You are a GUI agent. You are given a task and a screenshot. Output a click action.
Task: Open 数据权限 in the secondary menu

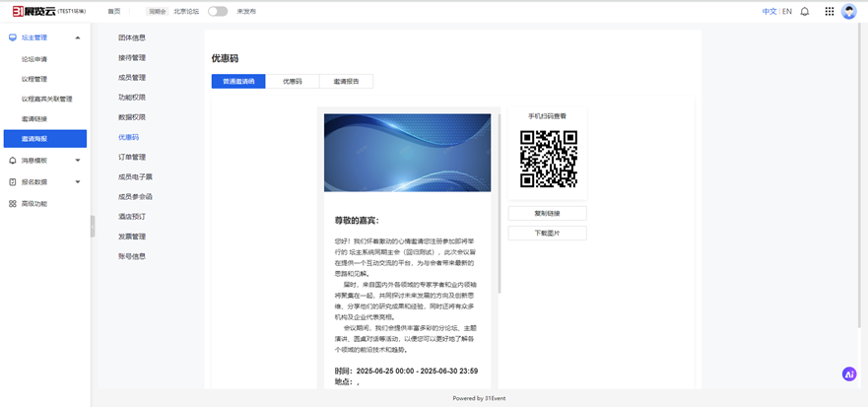[132, 117]
